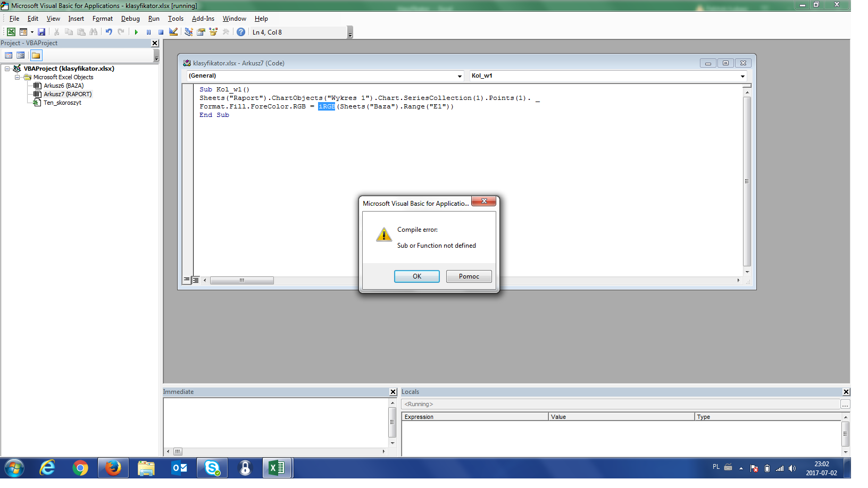The height and width of the screenshot is (488, 868).
Task: Open the Project Explorer icon
Action: [189, 32]
